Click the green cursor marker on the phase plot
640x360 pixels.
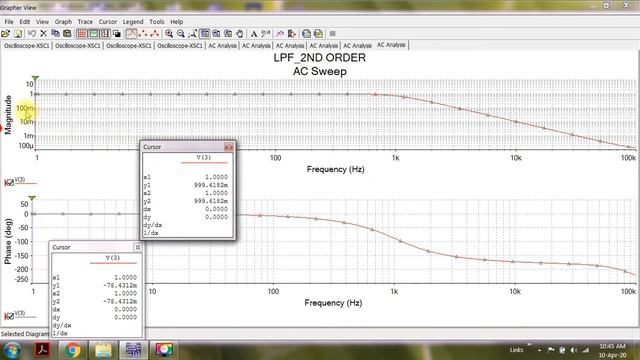coord(32,198)
